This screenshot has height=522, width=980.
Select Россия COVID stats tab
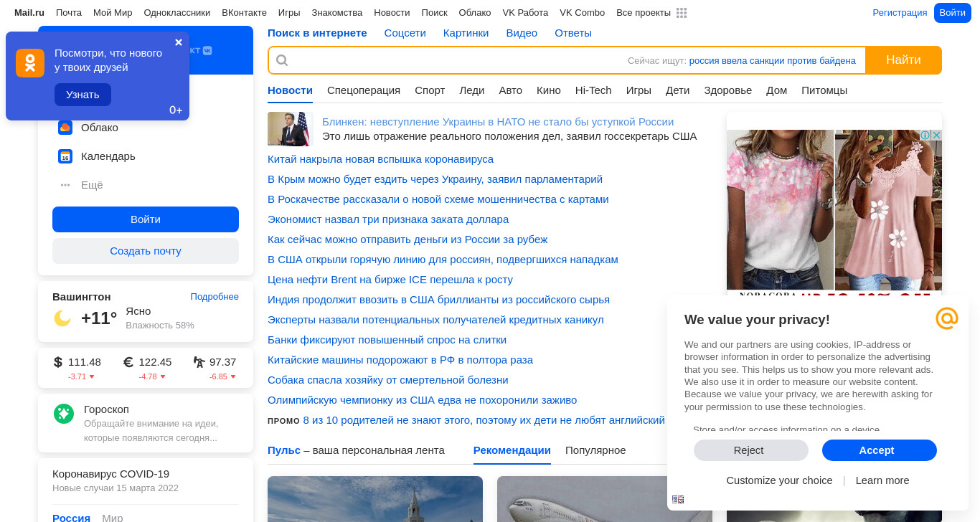click(71, 517)
